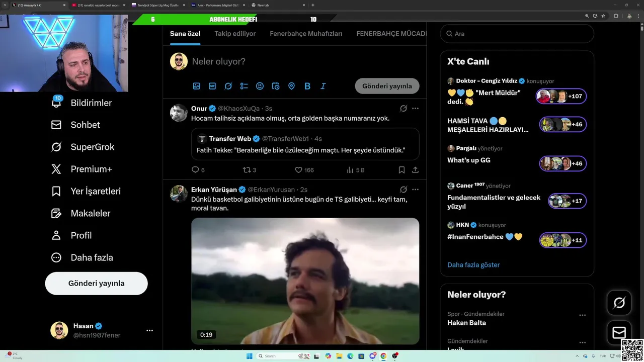
Task: Click the sidebar Gönderi yayınla button
Action: [x=96, y=283]
